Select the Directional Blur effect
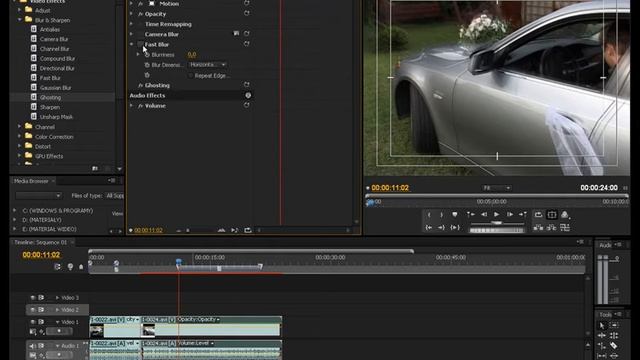This screenshot has width=640, height=360. coord(57,68)
